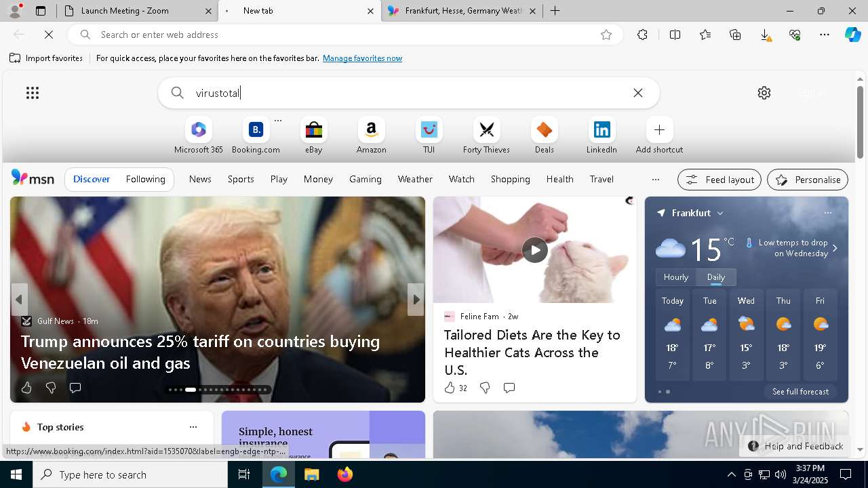
Task: Open Shopping category
Action: [x=510, y=179]
